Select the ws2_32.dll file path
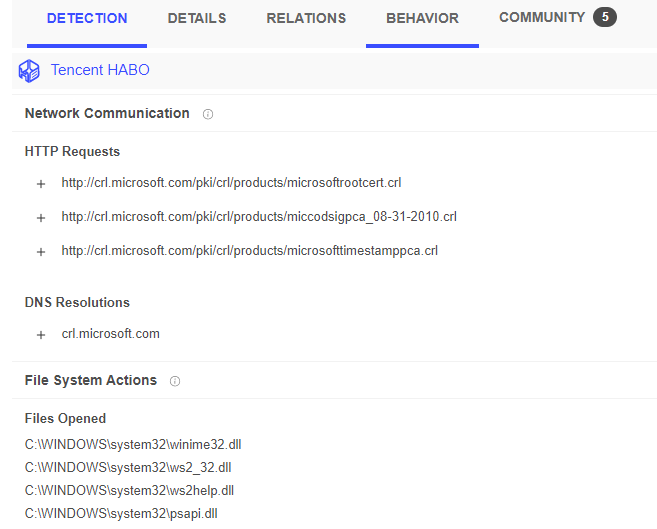 (x=128, y=467)
